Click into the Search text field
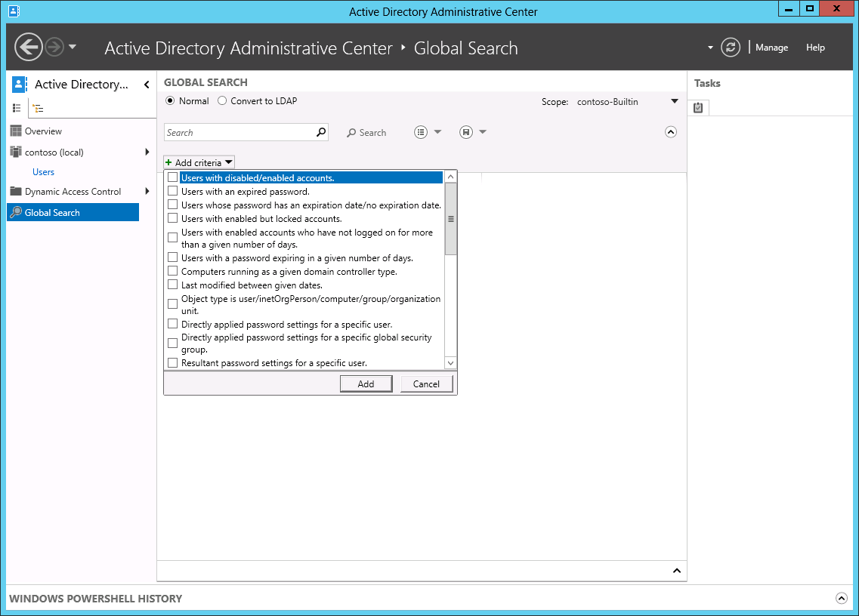Screen dimensions: 859x616 239,133
